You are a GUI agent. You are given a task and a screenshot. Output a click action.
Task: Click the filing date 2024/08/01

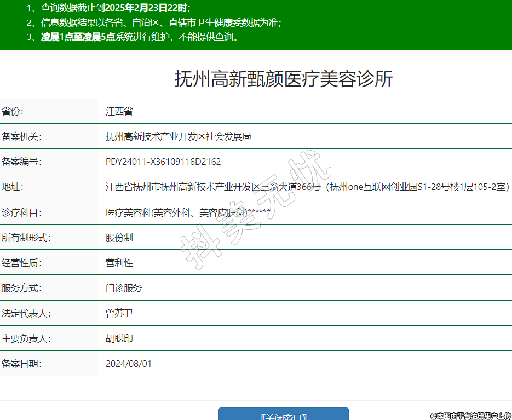[x=129, y=364]
